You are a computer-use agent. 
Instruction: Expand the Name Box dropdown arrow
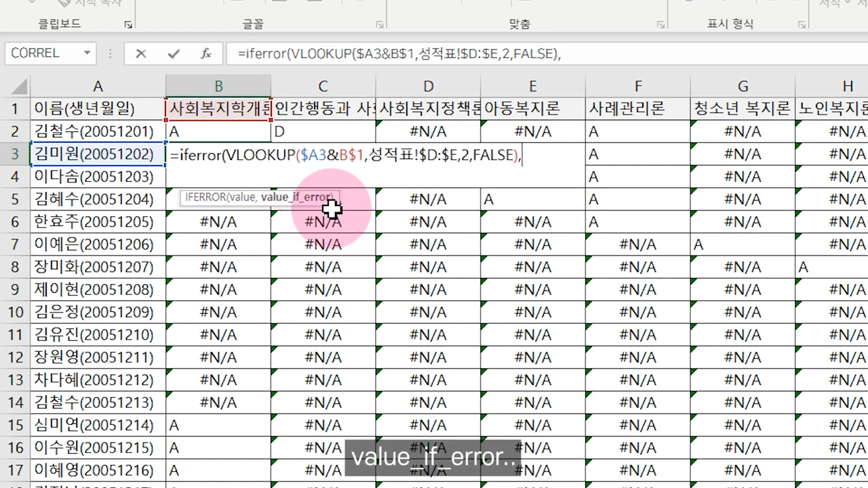click(87, 53)
